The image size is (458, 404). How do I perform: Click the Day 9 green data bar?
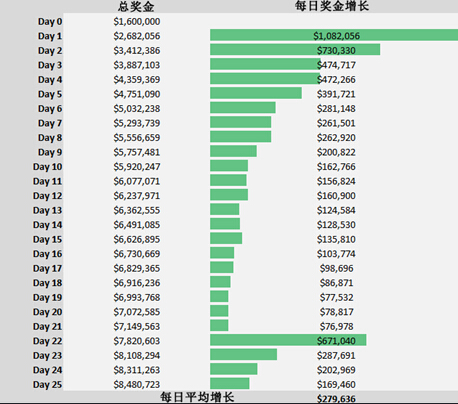pyautogui.click(x=233, y=151)
